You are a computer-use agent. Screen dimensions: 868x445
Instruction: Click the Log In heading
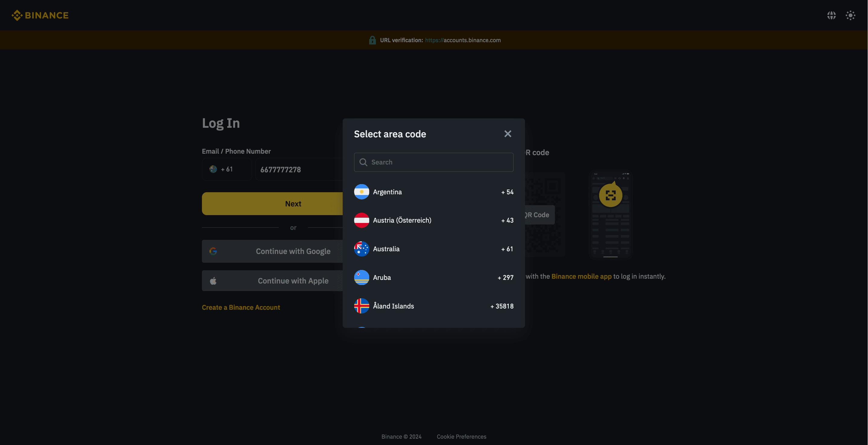click(221, 123)
